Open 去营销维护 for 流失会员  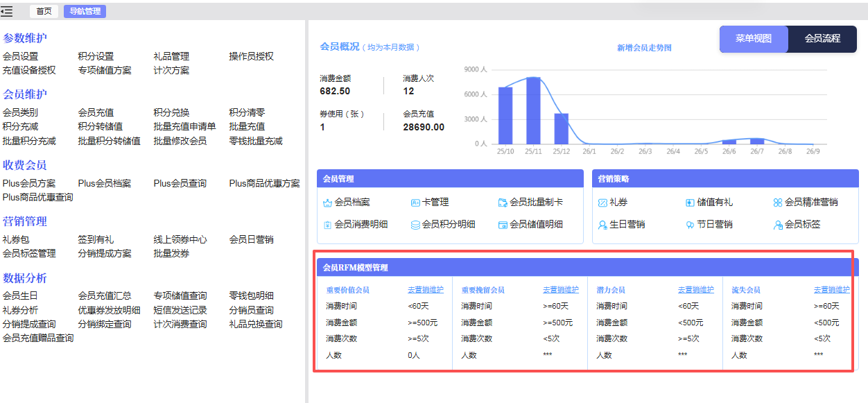(x=832, y=290)
